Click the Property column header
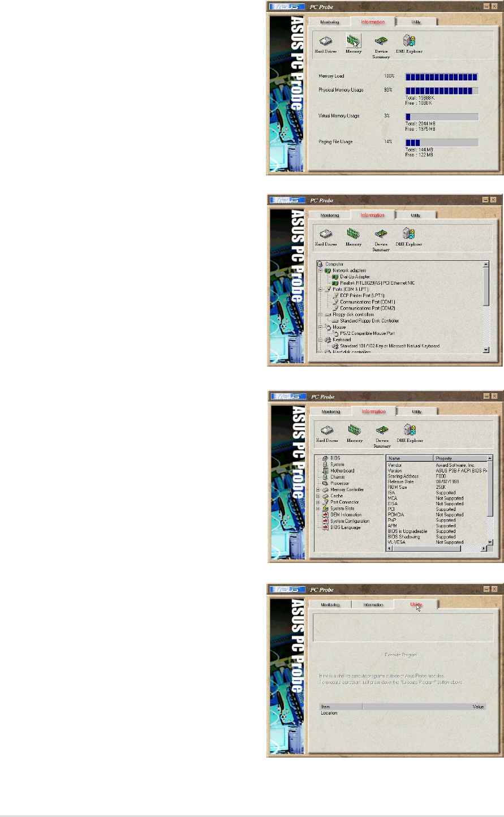The image size is (504, 817). click(460, 458)
